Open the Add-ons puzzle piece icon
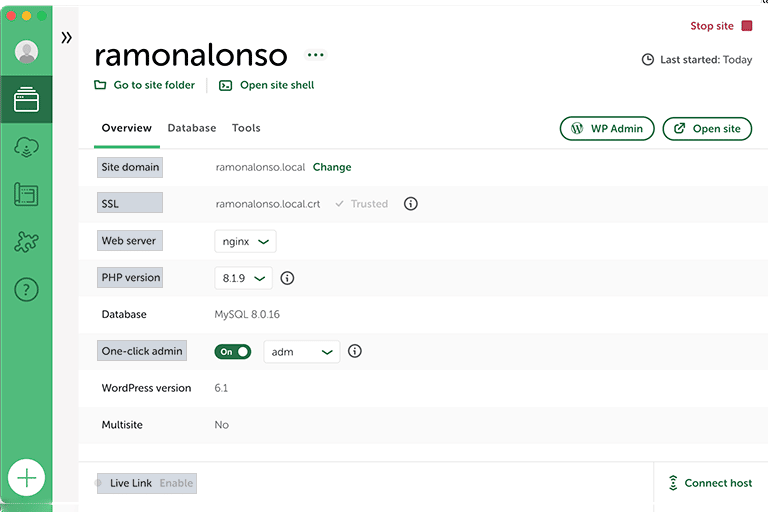The width and height of the screenshot is (768, 512). 26,242
